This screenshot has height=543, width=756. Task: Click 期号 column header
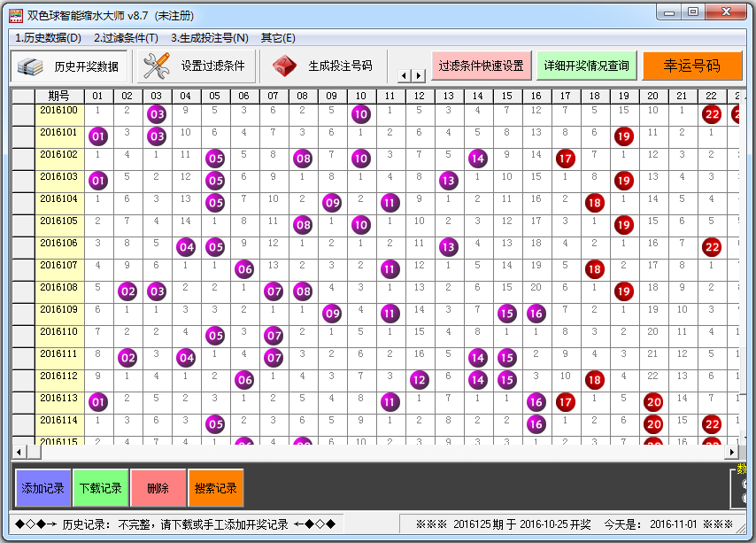tap(59, 96)
